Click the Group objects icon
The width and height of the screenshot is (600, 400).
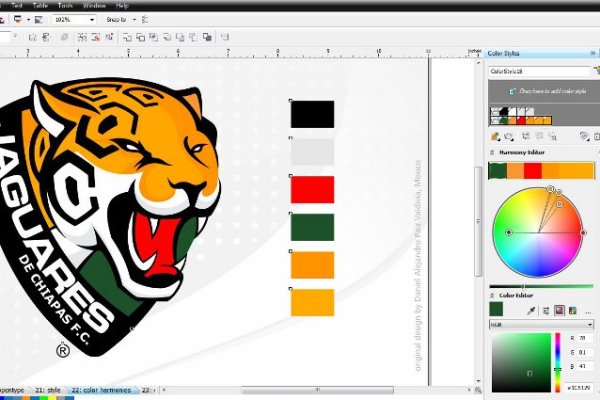coord(82,37)
